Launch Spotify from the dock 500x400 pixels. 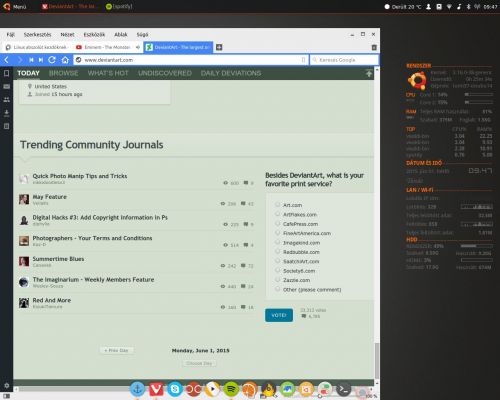pos(231,389)
